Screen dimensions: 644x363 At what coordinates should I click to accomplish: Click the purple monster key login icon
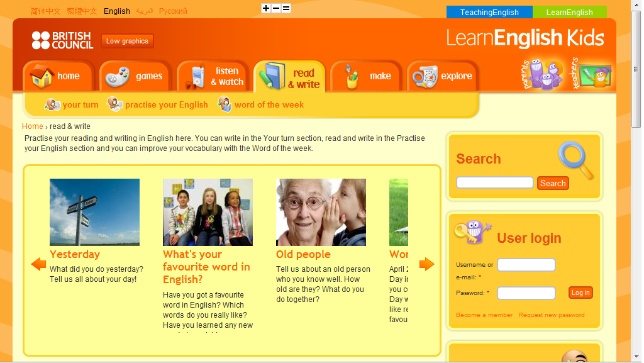[472, 232]
